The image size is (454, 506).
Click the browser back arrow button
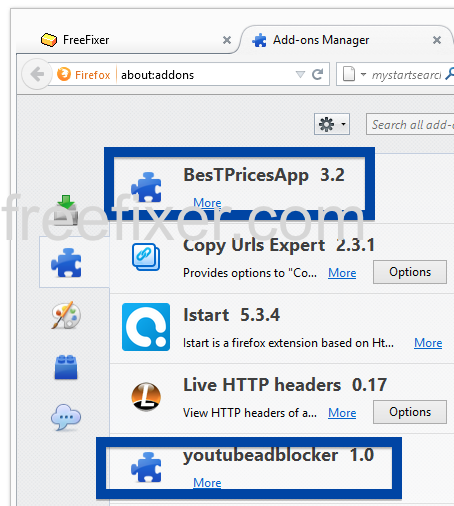pos(37,74)
